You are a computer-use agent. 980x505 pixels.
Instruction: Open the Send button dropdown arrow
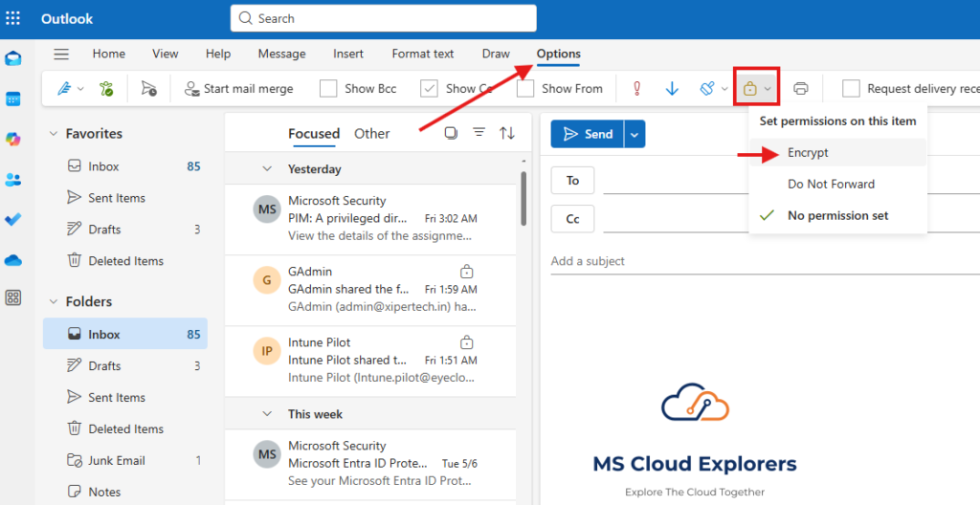click(x=635, y=134)
